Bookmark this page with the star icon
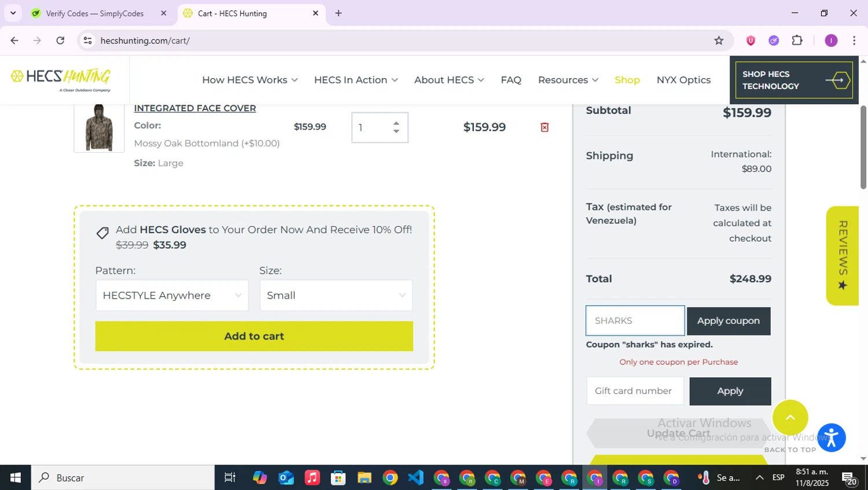This screenshot has height=490, width=868. 719,40
